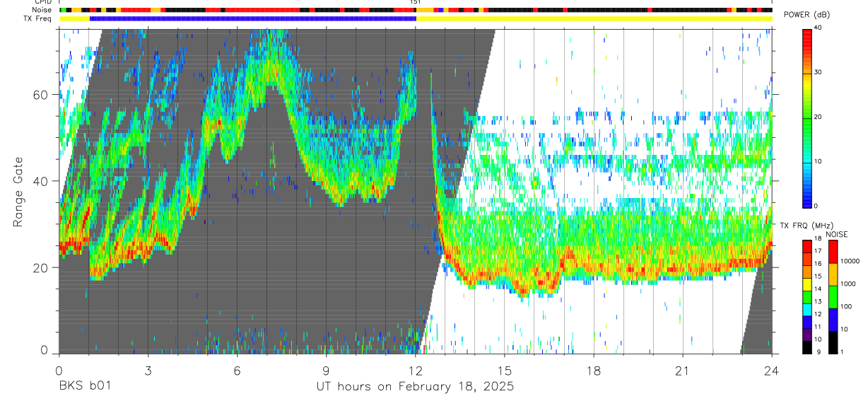The image size is (868, 401).
Task: Click the 11 label on TX FRQ scale
Action: pyautogui.click(x=818, y=327)
